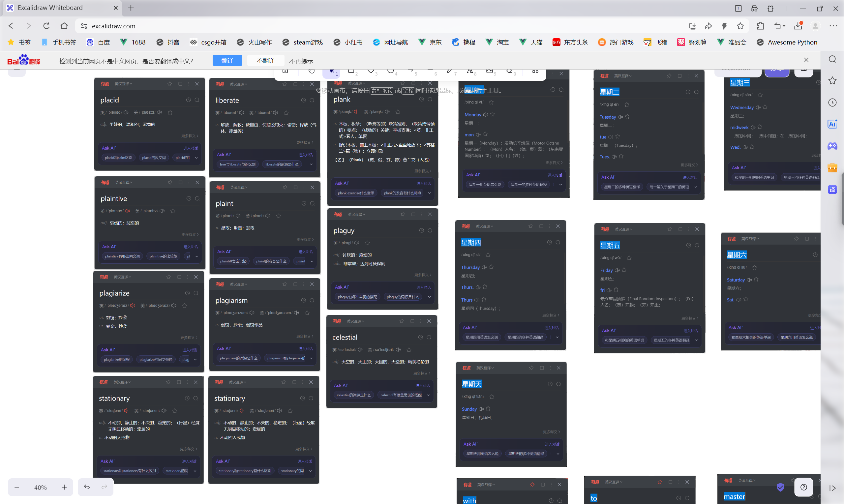The image size is (844, 504).
Task: Undo the last canvas action
Action: [87, 487]
